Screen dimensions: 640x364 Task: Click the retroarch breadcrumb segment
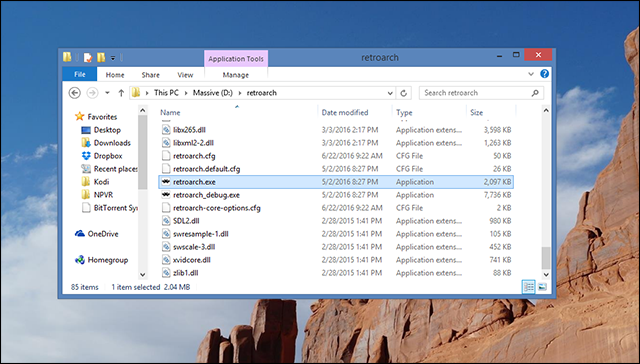(x=262, y=93)
